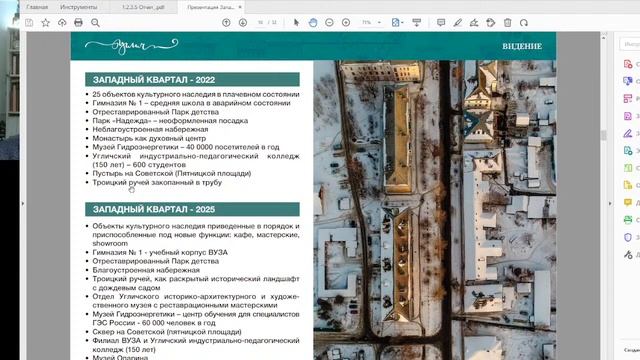Open the shield Protect tool icon
The width and height of the screenshot is (640, 360).
[x=628, y=237]
